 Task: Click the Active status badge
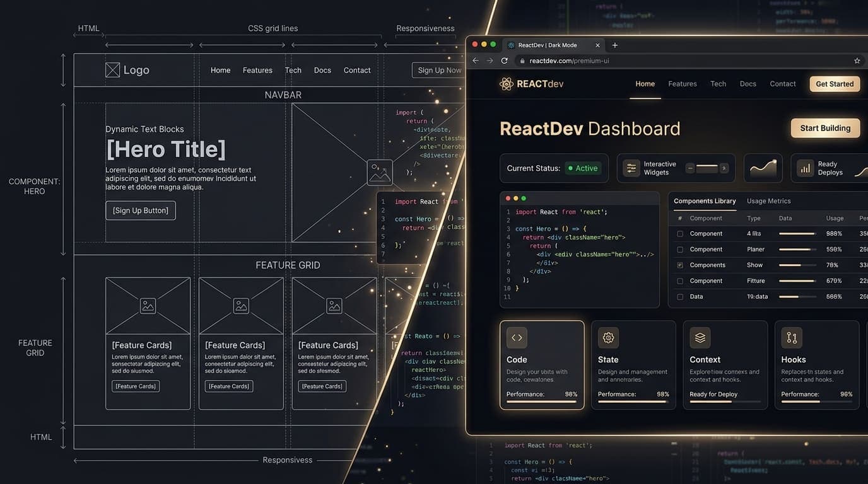click(x=583, y=168)
